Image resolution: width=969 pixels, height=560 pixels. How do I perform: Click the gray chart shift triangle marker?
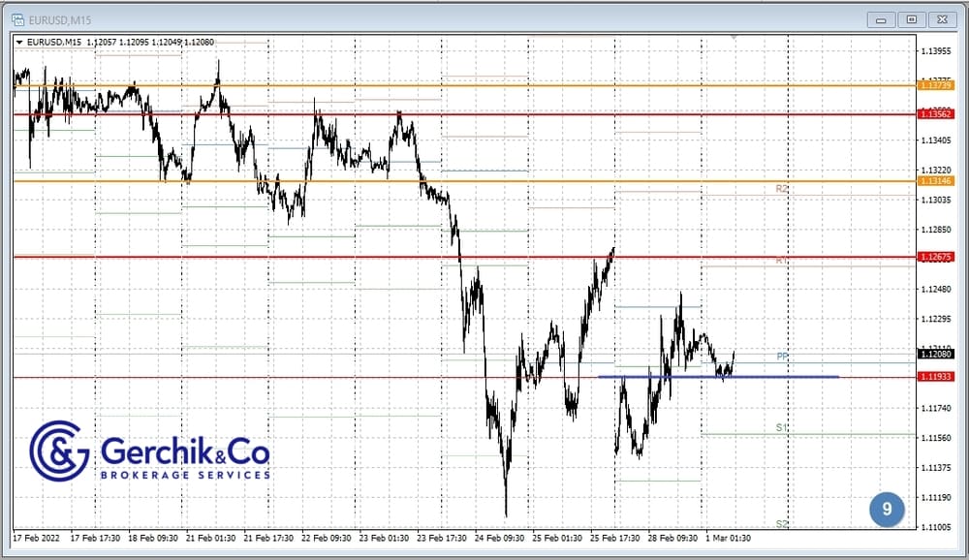tap(734, 37)
